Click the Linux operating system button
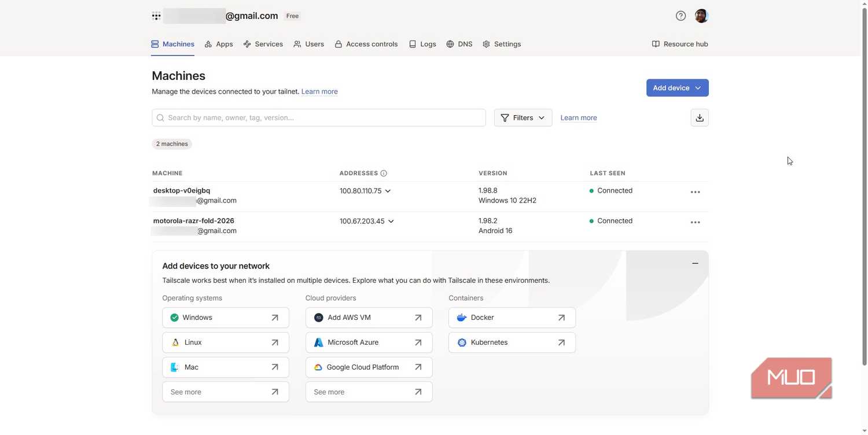The height and width of the screenshot is (435, 868). 226,342
